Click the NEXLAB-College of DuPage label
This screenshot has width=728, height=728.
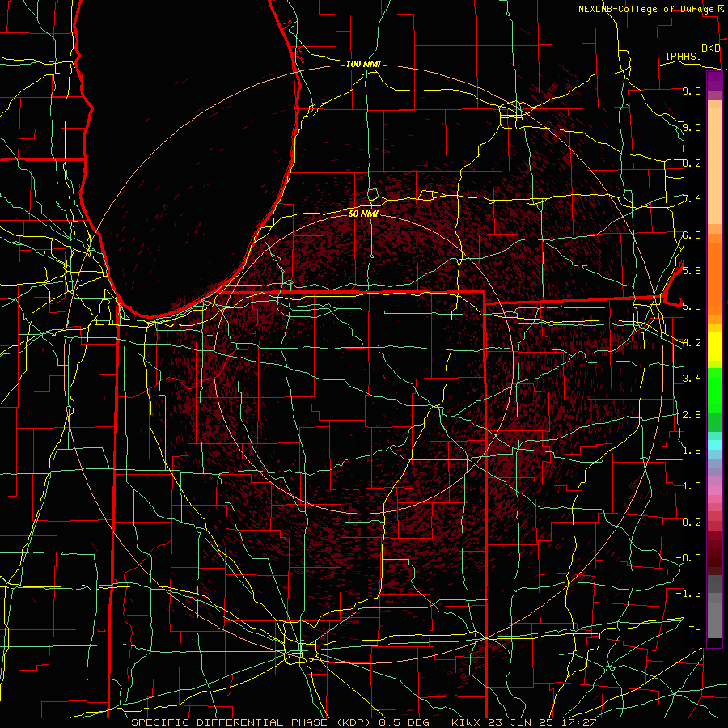pos(646,9)
